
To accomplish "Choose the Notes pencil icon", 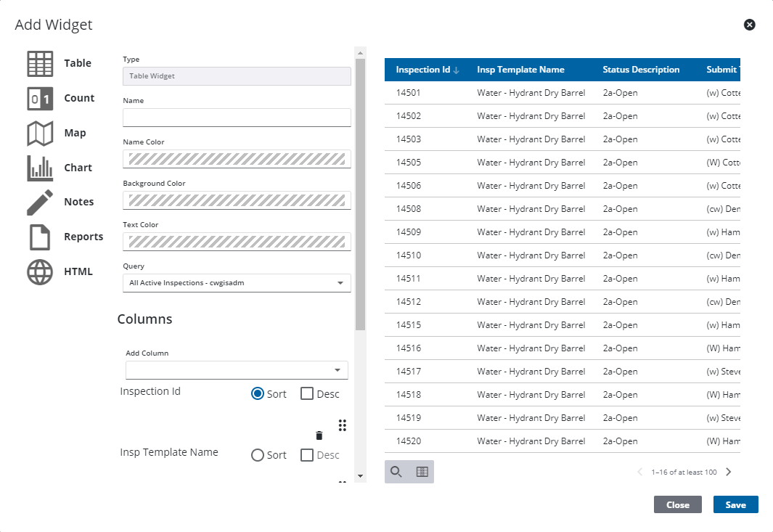I will [x=40, y=202].
